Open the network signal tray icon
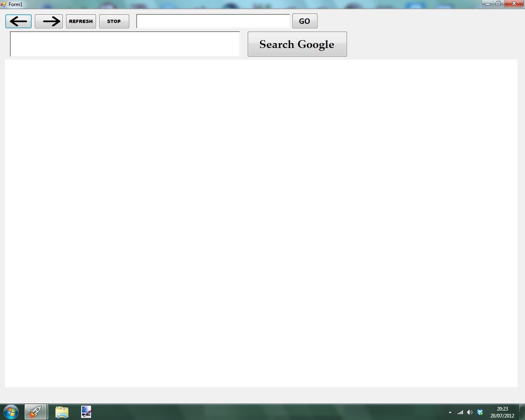 [x=460, y=412]
